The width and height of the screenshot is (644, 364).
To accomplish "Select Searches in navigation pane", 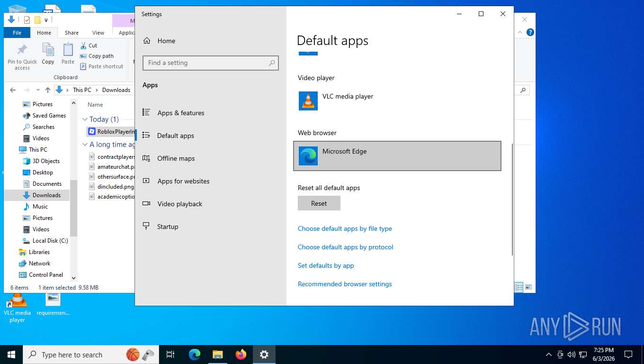I will click(39, 127).
